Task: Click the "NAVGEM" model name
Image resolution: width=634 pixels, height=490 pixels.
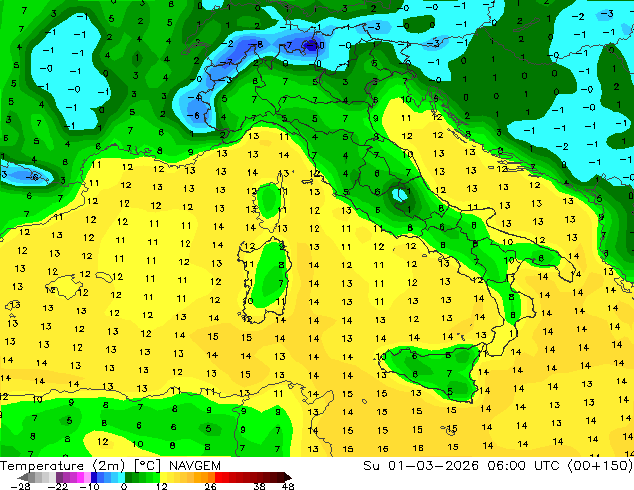Action: (195, 466)
